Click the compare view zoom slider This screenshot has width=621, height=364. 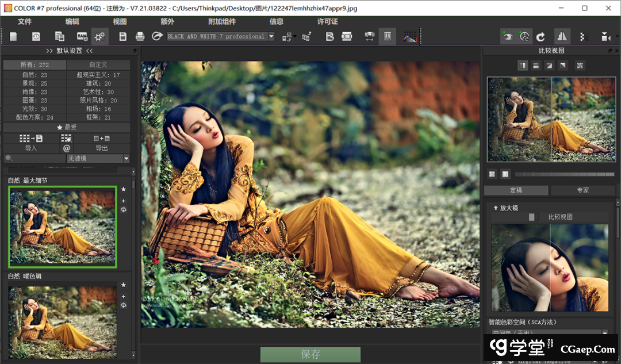[563, 174]
